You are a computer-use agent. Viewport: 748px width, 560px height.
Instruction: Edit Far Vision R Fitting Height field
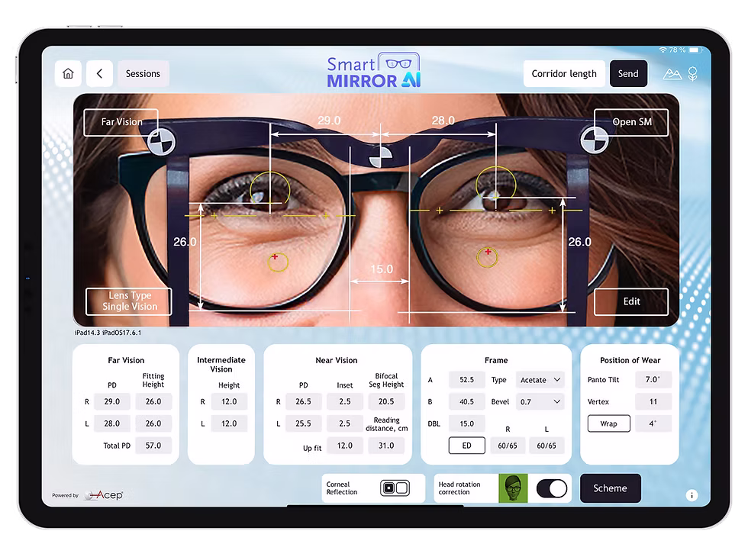tap(153, 401)
